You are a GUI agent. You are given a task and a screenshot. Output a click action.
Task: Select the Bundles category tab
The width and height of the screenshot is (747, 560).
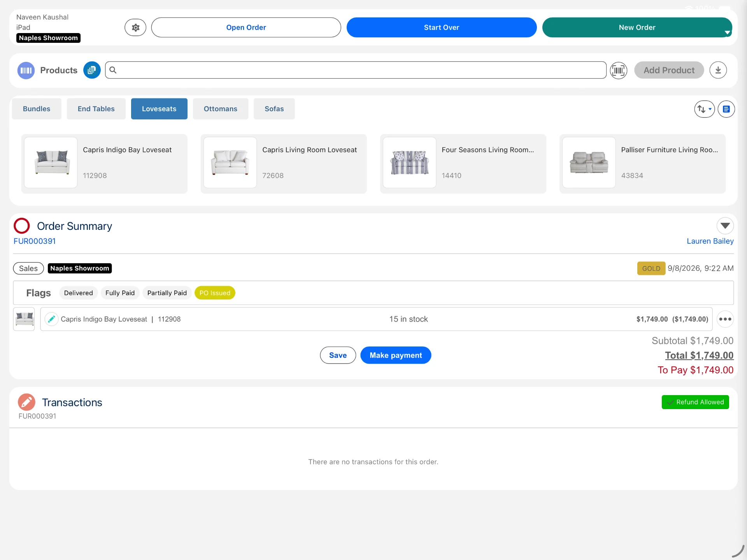37,109
